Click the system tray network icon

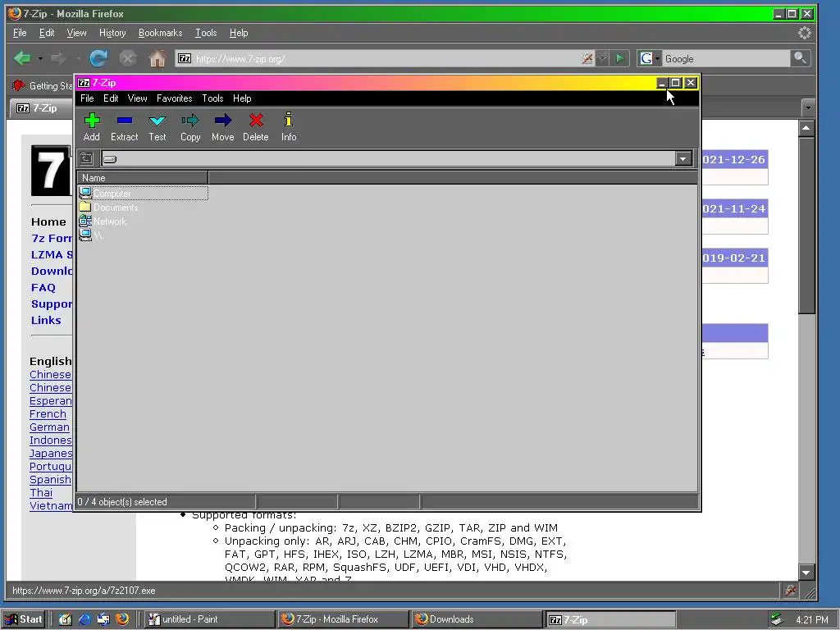coord(778,619)
